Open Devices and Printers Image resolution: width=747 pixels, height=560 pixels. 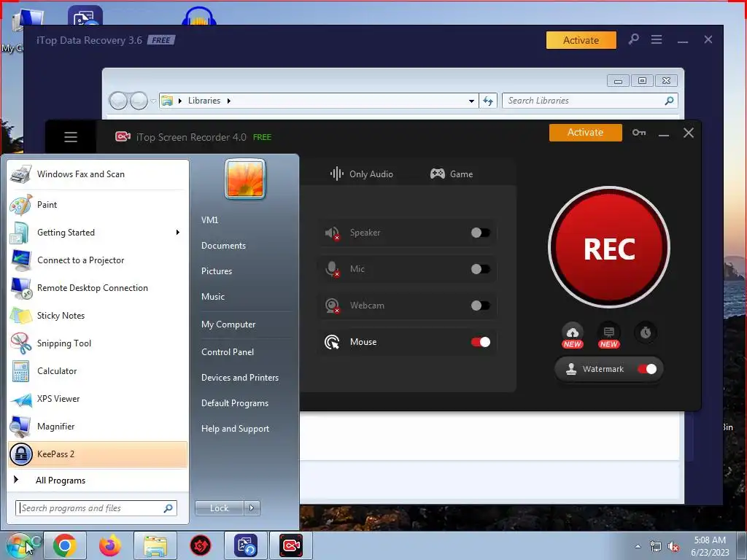240,378
